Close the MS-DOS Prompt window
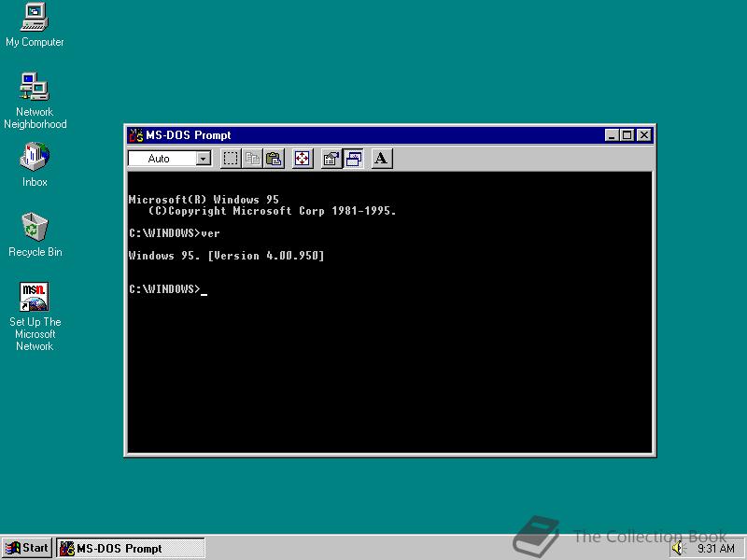 (x=644, y=135)
